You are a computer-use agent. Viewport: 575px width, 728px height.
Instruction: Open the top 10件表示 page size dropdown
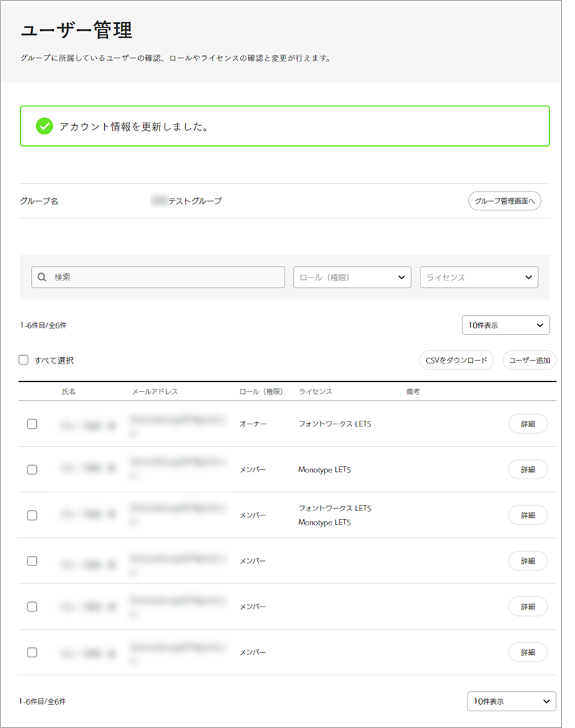506,325
